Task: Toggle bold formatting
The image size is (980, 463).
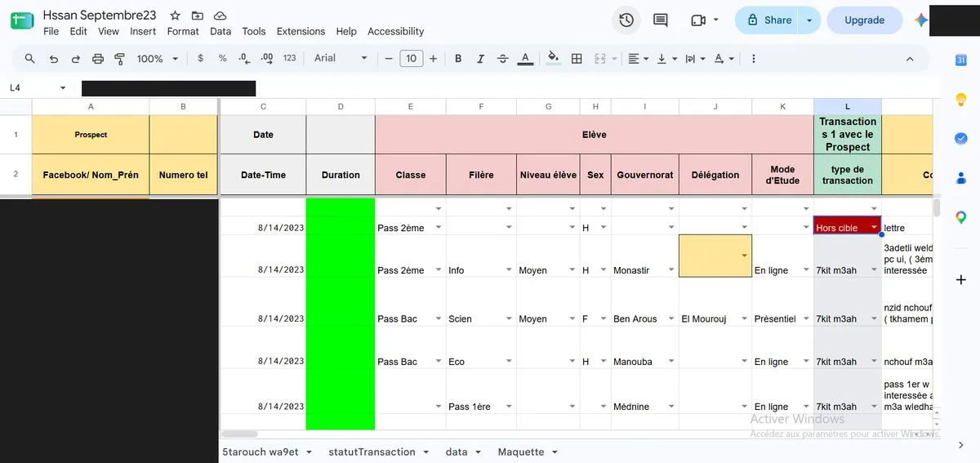Action: point(458,59)
